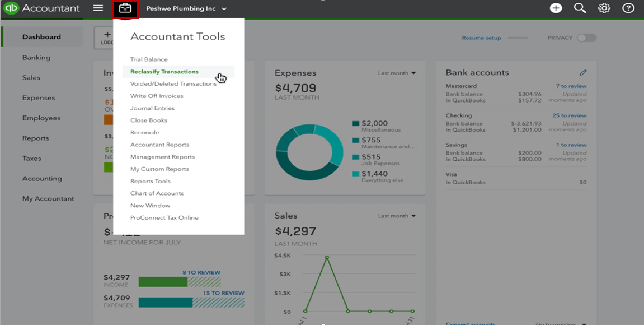Choose Trial Balance in the menu
Image resolution: width=644 pixels, height=325 pixels.
click(x=149, y=59)
